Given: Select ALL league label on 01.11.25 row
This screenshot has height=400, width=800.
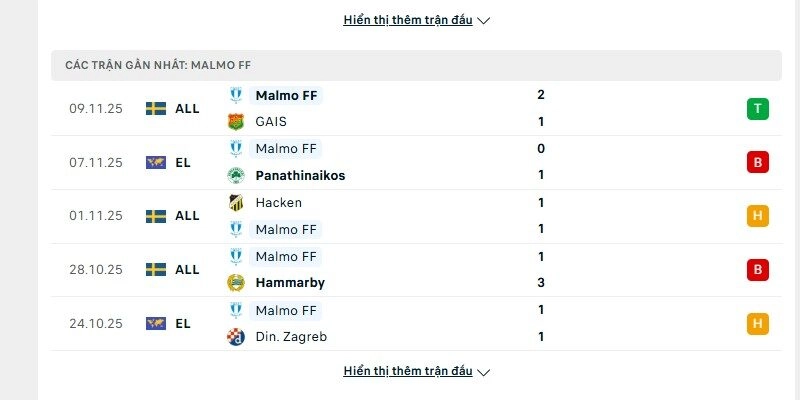Looking at the screenshot, I should 187,216.
